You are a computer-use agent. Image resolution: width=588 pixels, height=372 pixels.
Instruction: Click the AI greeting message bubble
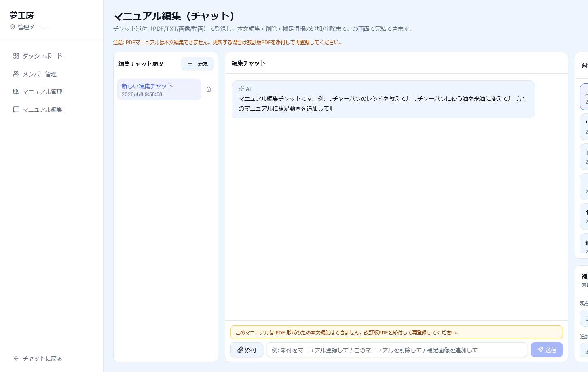pos(383,99)
